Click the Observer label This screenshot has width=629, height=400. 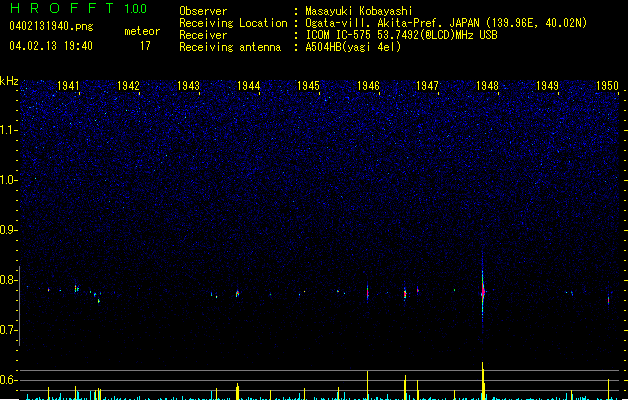click(203, 11)
